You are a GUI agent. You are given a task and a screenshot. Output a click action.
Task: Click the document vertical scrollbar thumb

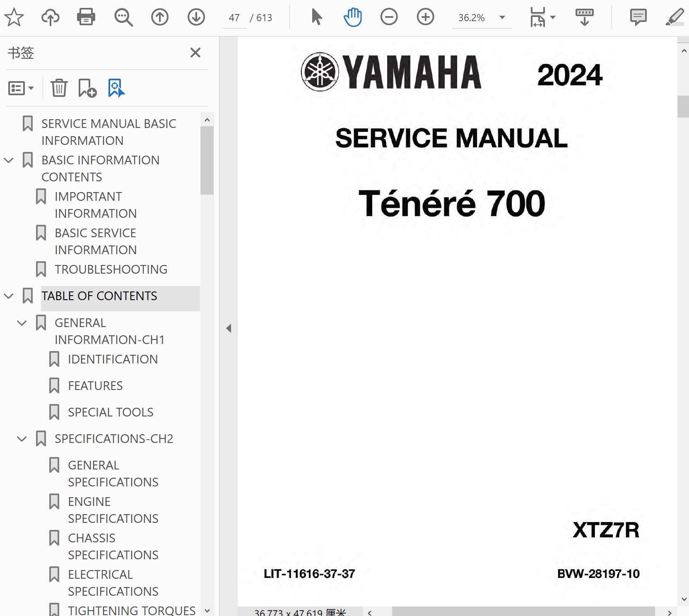(683, 107)
